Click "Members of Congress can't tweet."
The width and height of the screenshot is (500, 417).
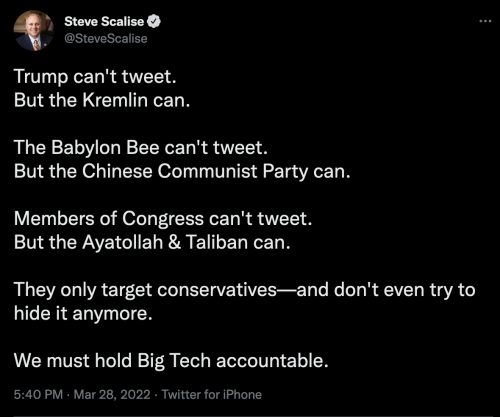coord(163,219)
